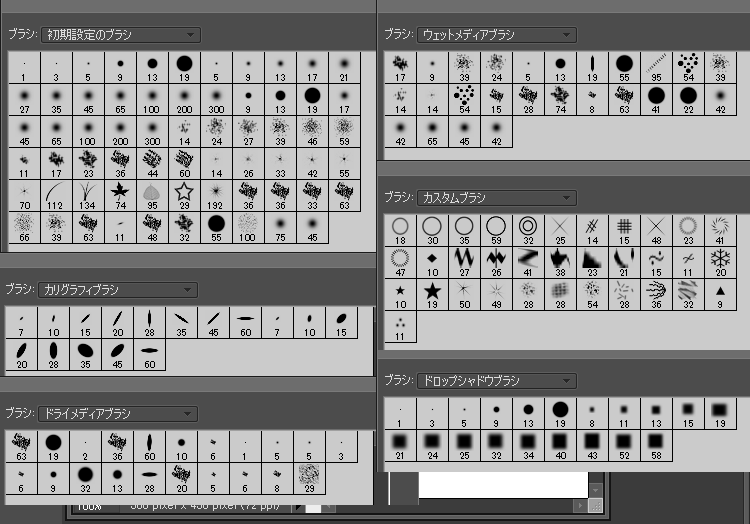Select the square shadow brush 52 in drop shadow

point(624,446)
